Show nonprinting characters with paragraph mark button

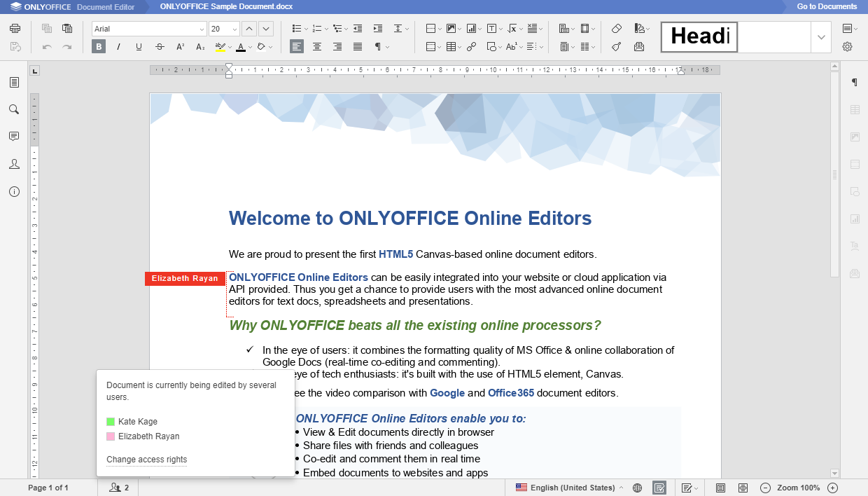[376, 46]
